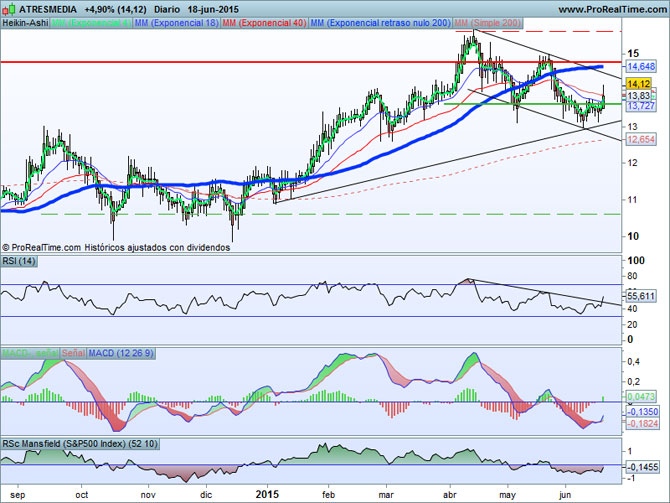Click the candlestick icon next to ATRESMEDIA
670x503 pixels.
(9, 9)
